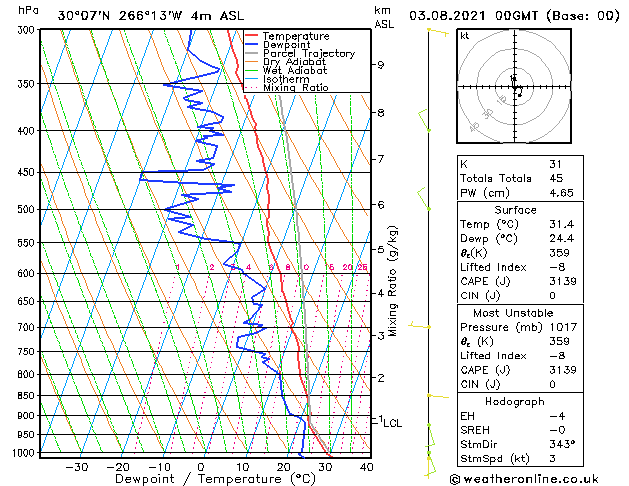Click the Pressure (mb) value 1017
629x486 pixels.
click(563, 327)
